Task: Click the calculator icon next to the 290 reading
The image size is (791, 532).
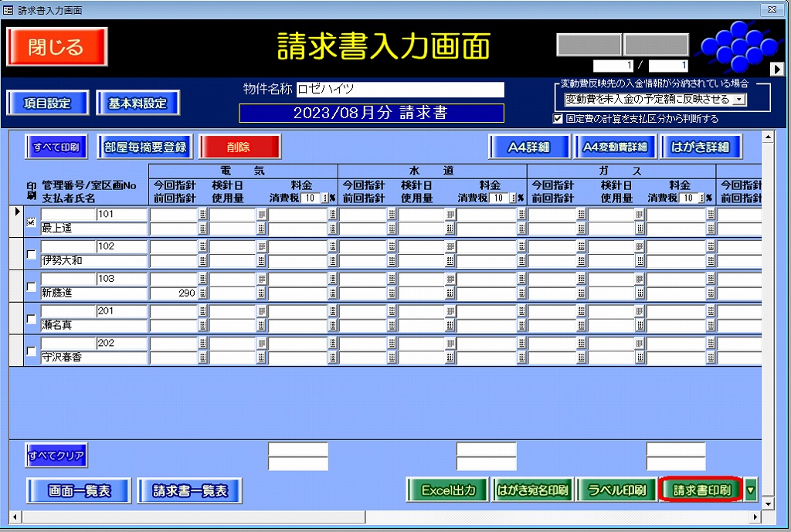Action: 203,293
